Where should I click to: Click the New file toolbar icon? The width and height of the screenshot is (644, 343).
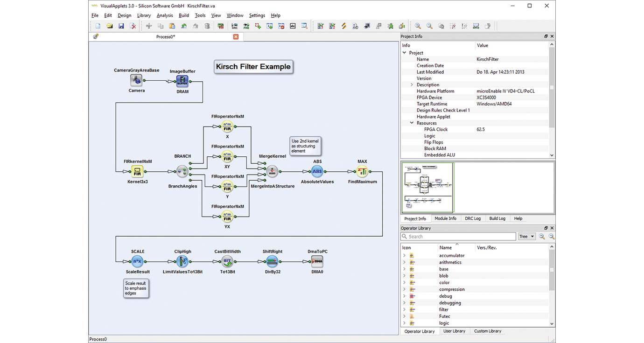(98, 26)
